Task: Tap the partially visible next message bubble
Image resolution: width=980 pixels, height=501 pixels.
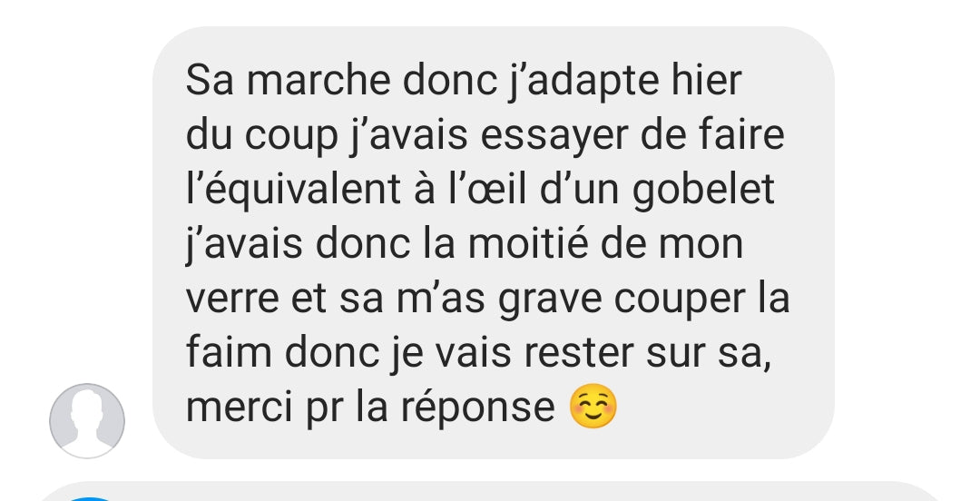Action: click(x=490, y=492)
